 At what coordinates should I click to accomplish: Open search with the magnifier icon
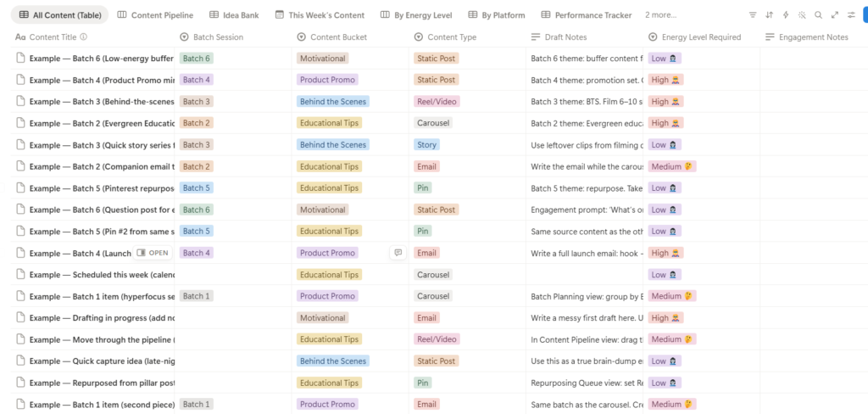pyautogui.click(x=818, y=15)
